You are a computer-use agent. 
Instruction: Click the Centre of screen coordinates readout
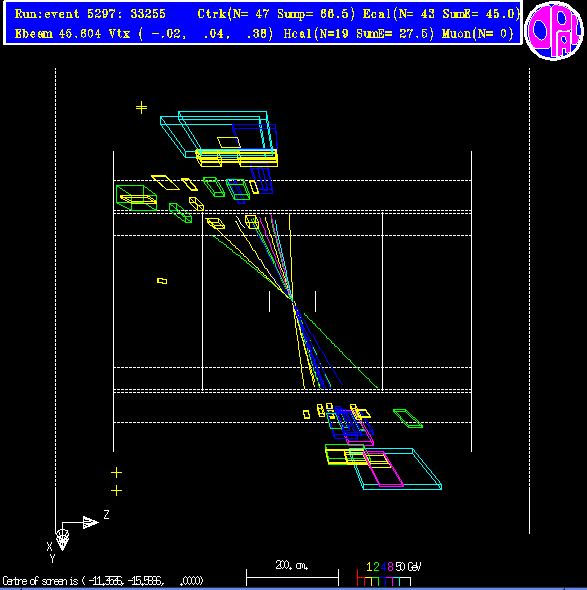point(102,581)
